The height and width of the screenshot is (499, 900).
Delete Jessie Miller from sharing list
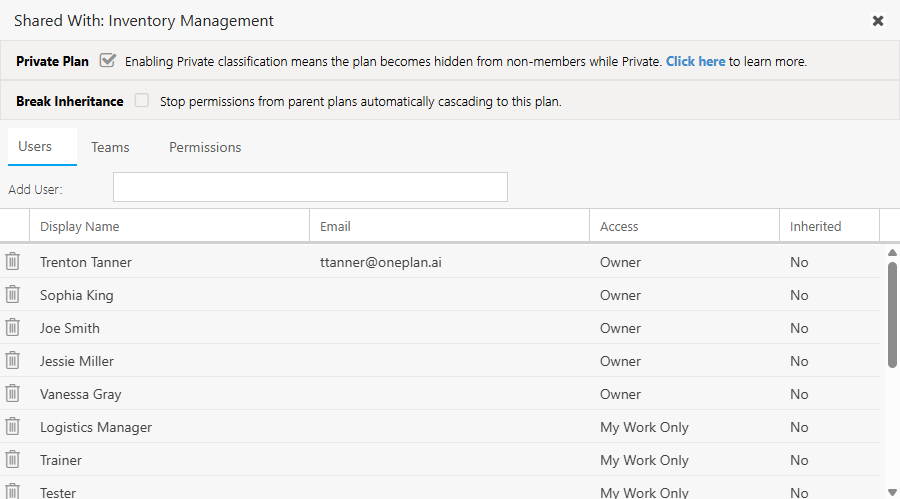tap(13, 361)
